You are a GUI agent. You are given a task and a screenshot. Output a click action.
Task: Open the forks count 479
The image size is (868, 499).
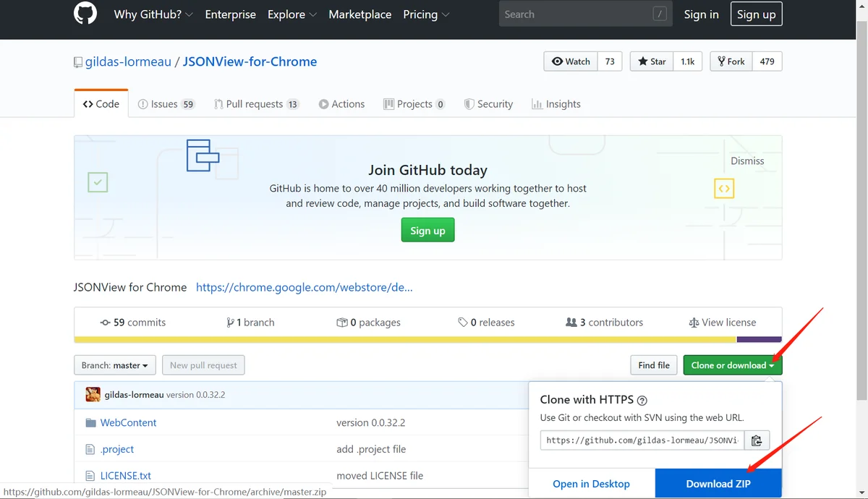click(x=767, y=61)
